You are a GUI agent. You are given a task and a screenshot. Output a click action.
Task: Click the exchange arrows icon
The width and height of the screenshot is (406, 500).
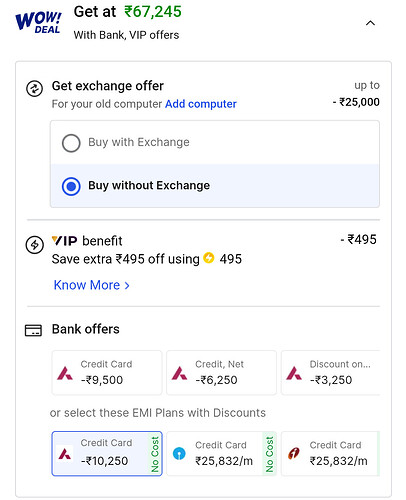34,89
